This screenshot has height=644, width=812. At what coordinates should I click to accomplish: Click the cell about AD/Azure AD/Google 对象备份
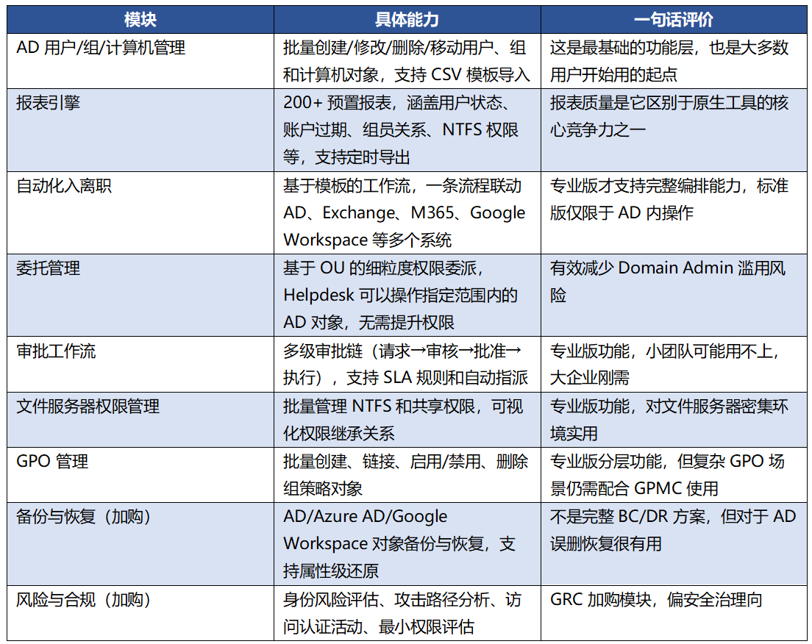pos(407,544)
